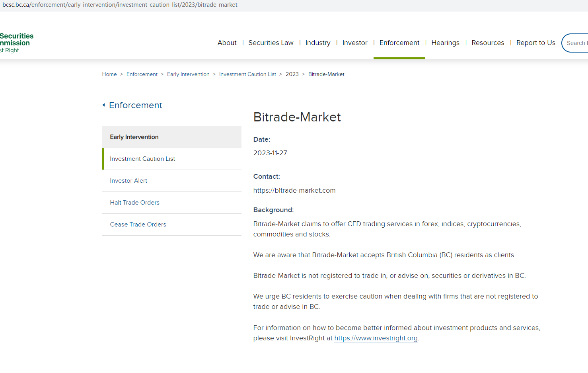Screen dimensions: 588x373
Task: Click the Early Intervention breadcrumb link
Action: coord(188,74)
